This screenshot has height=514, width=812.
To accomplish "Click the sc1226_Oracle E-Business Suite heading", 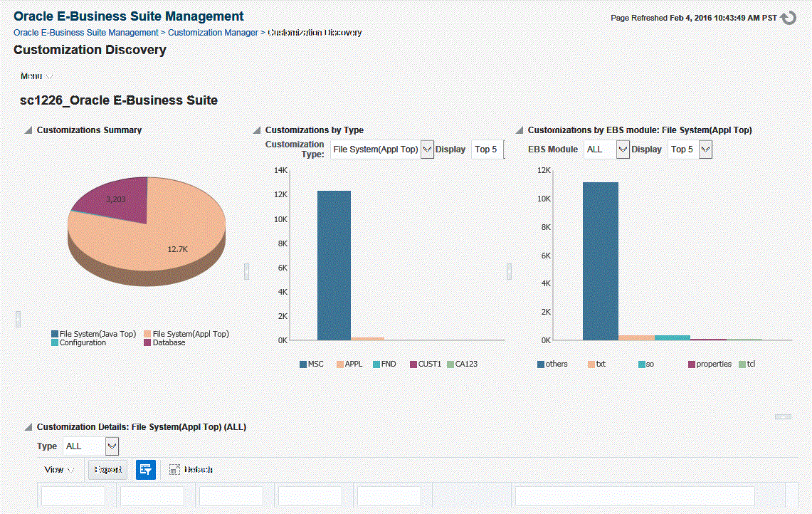I will (x=119, y=100).
